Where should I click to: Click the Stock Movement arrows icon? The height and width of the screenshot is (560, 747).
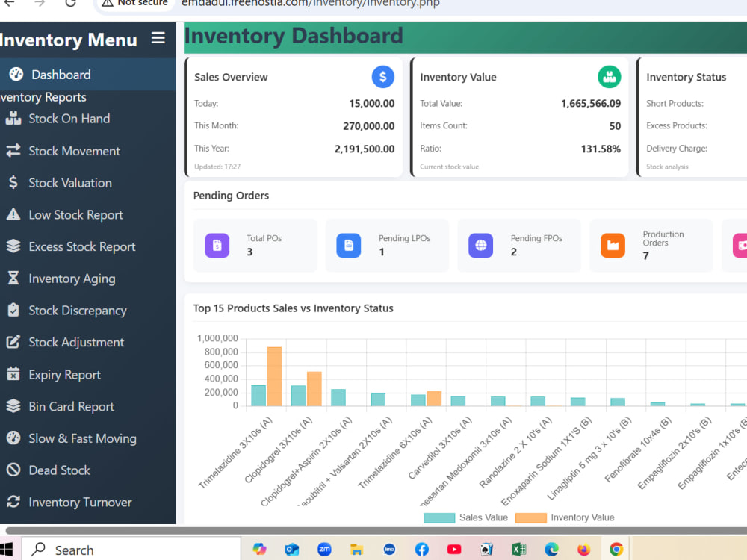point(13,151)
